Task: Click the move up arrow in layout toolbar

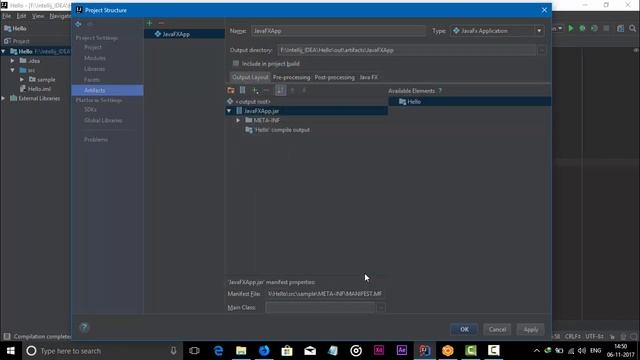Action: tap(292, 90)
